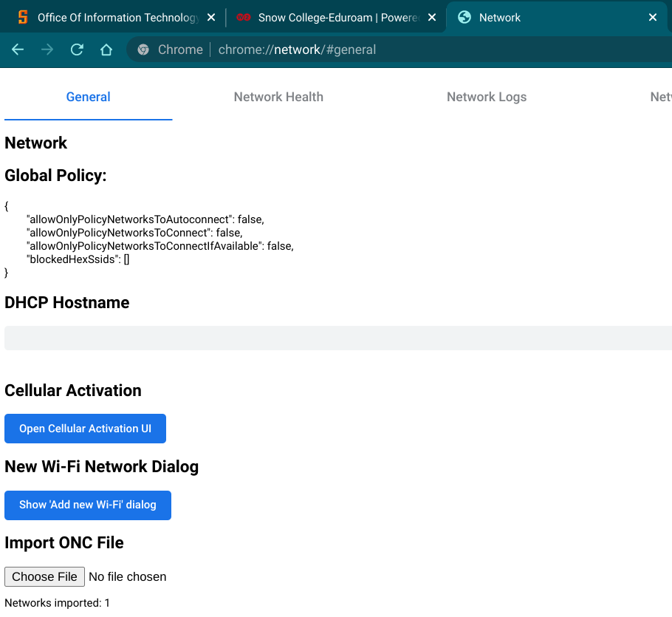Screen dimensions: 672x617
Task: Select the Network browser tab
Action: pyautogui.click(x=546, y=18)
